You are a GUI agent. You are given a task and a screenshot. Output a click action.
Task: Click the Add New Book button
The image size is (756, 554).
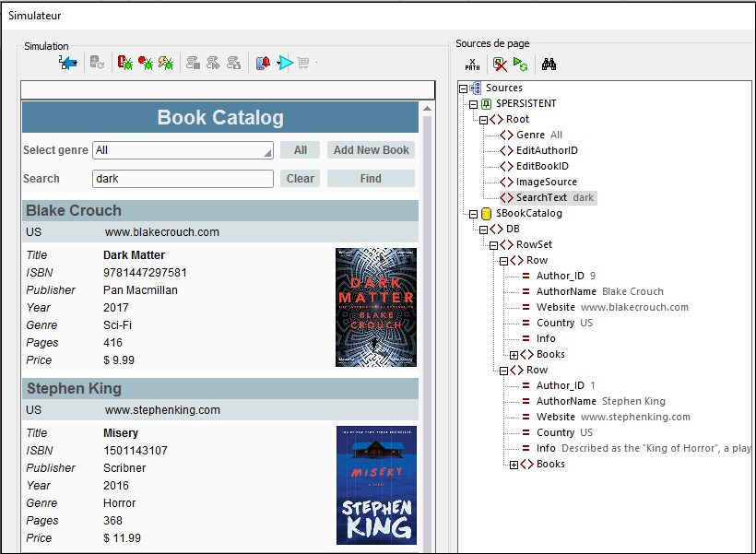(x=371, y=150)
